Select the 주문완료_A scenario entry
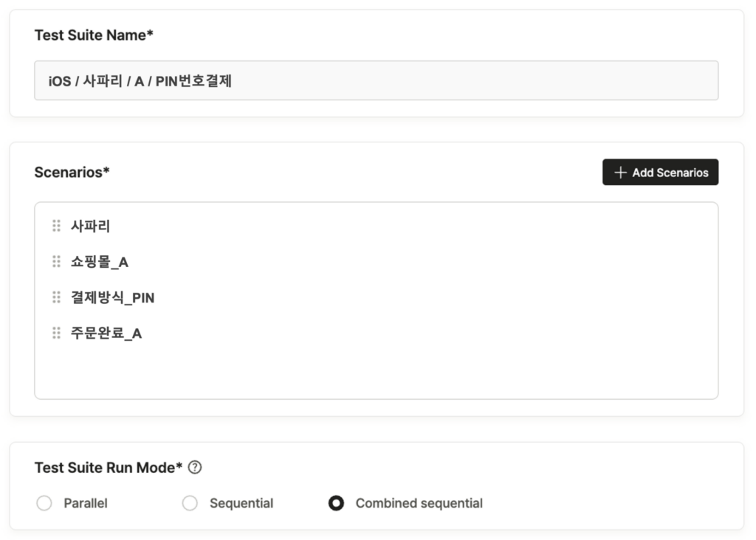Viewport: 756px width, 540px height. point(106,333)
